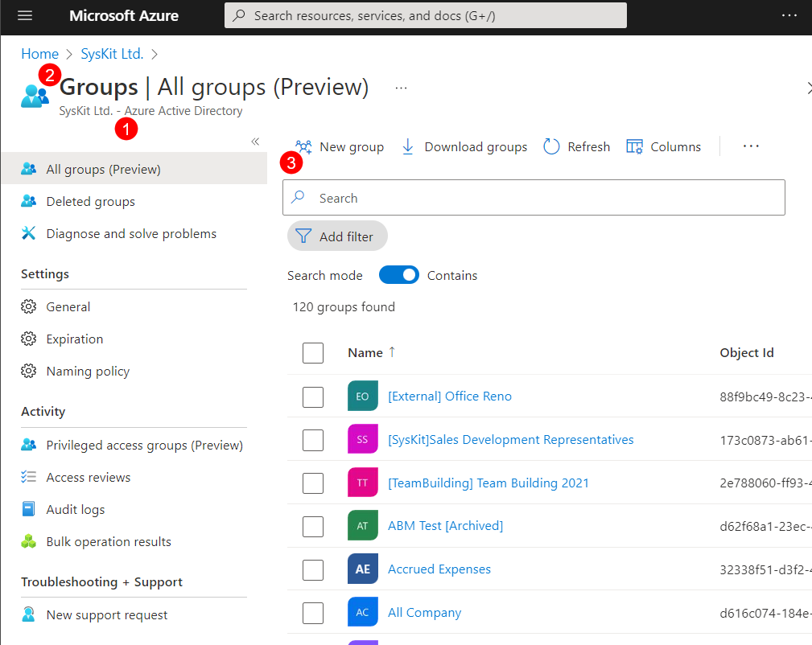Click the Download groups icon
The height and width of the screenshot is (645, 812).
pyautogui.click(x=408, y=146)
